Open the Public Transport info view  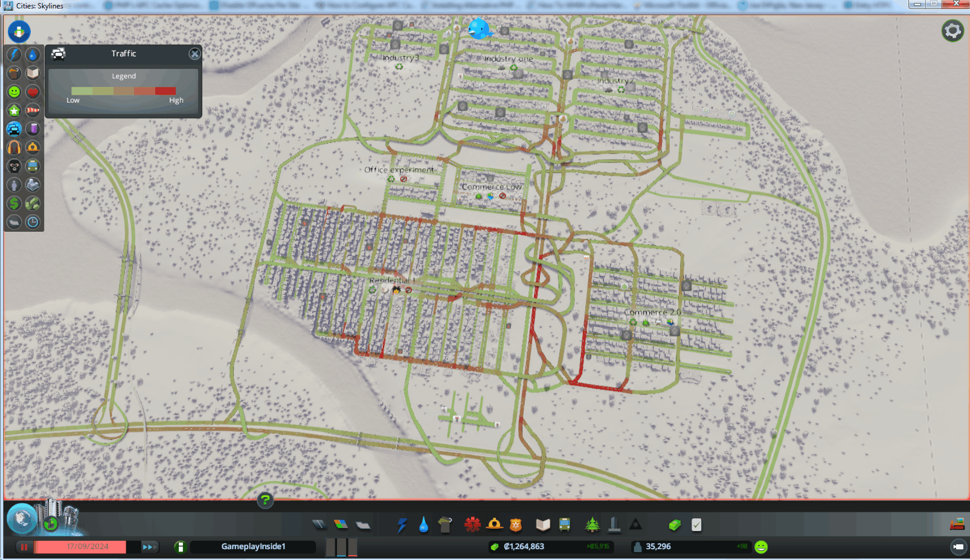pos(33,167)
